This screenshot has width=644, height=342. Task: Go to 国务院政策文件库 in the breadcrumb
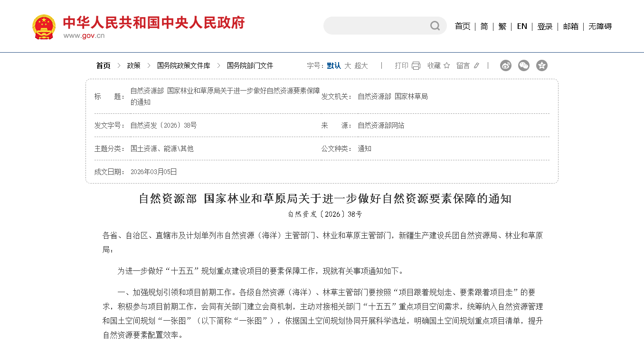[x=183, y=65]
